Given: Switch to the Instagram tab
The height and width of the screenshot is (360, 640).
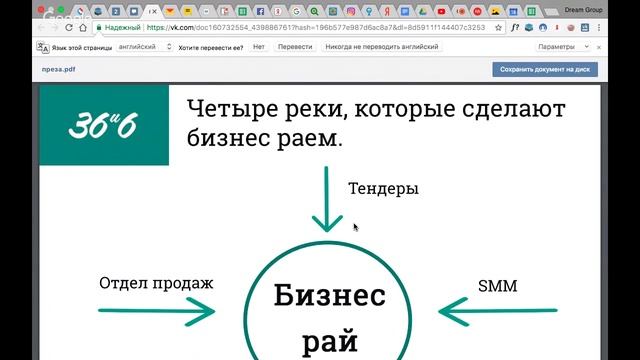Looking at the screenshot, I should click(351, 11).
